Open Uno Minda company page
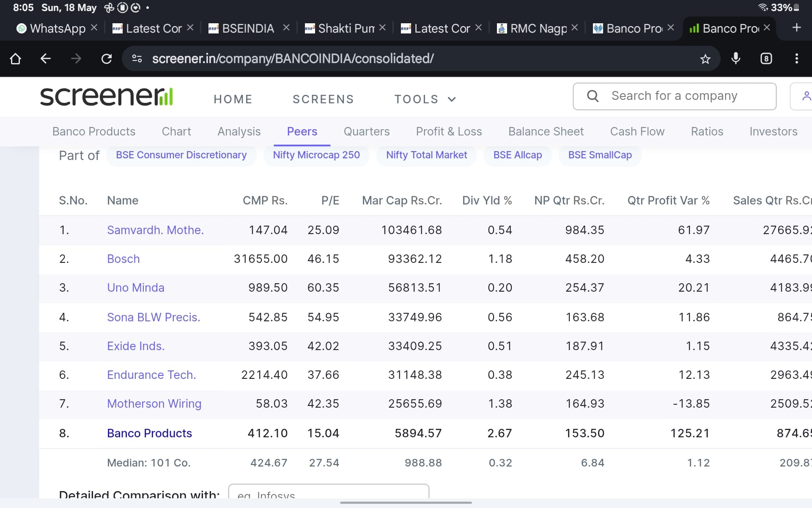Image resolution: width=812 pixels, height=508 pixels. click(135, 287)
